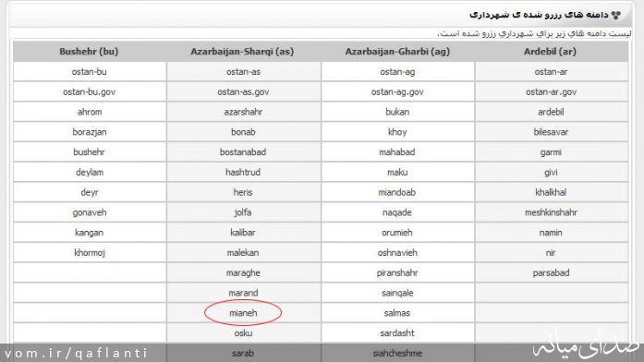The height and width of the screenshot is (362, 644).
Task: Click the hashtrud entry
Action: pos(243,173)
